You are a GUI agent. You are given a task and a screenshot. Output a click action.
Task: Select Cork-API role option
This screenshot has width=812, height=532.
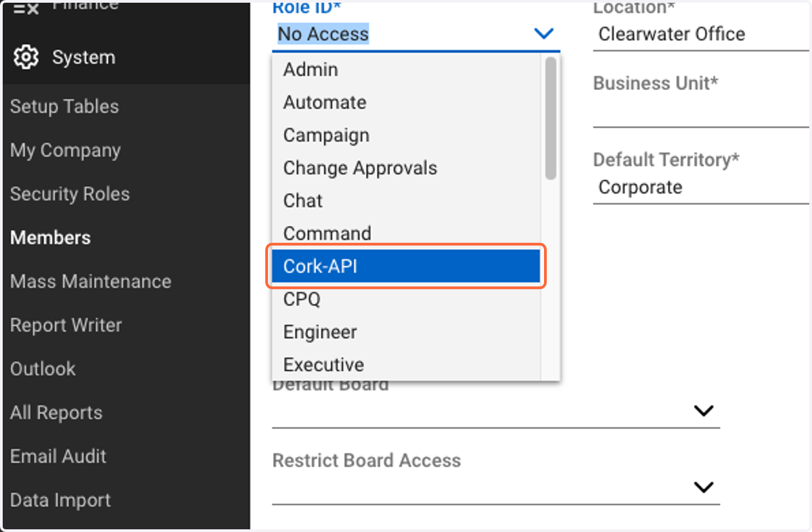coord(406,266)
